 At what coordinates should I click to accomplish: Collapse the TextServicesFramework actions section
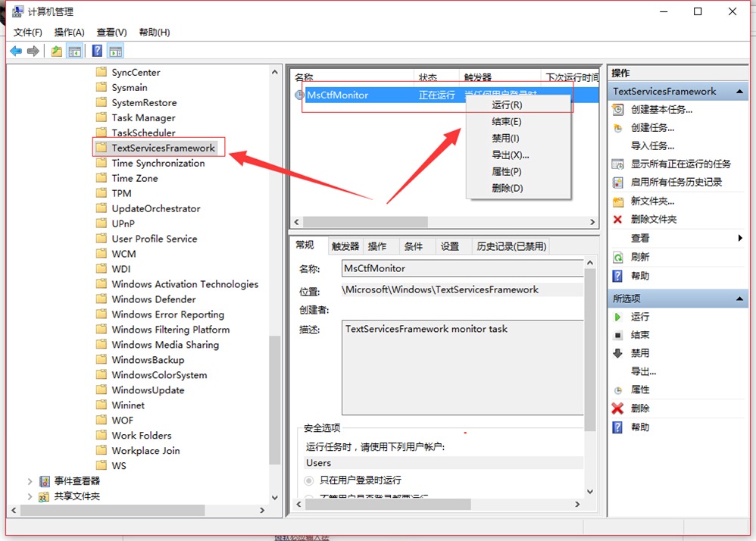point(739,91)
